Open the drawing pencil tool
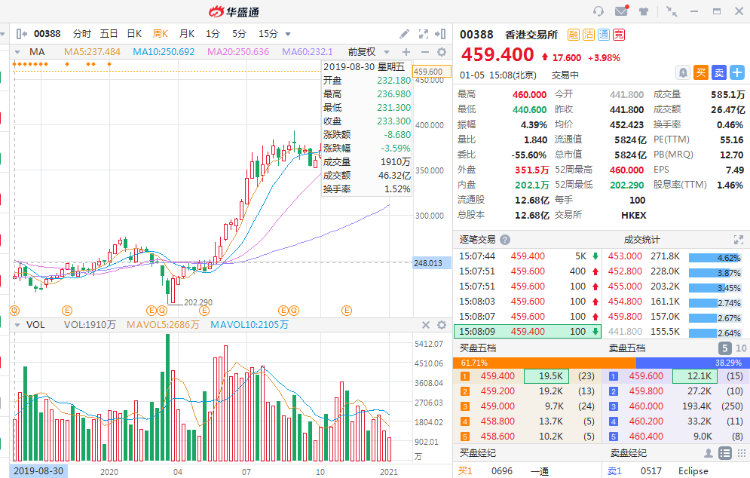Viewport: 750px width, 478px height. pos(404,33)
